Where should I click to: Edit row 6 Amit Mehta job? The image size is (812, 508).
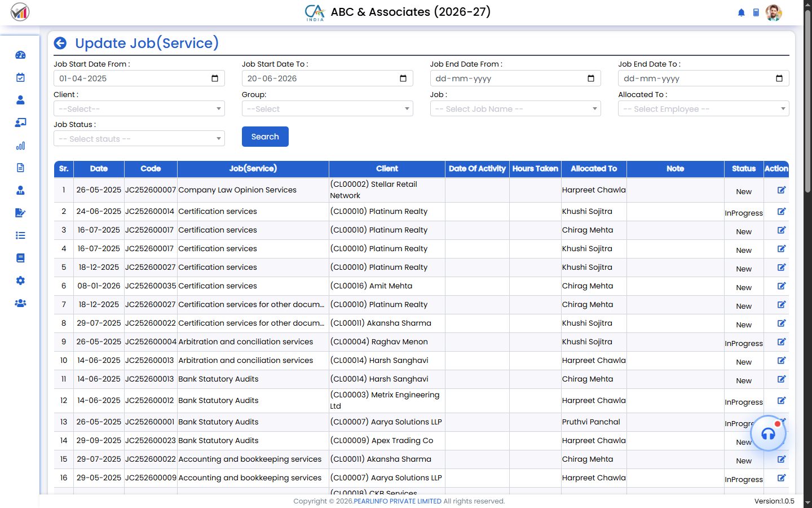(782, 286)
